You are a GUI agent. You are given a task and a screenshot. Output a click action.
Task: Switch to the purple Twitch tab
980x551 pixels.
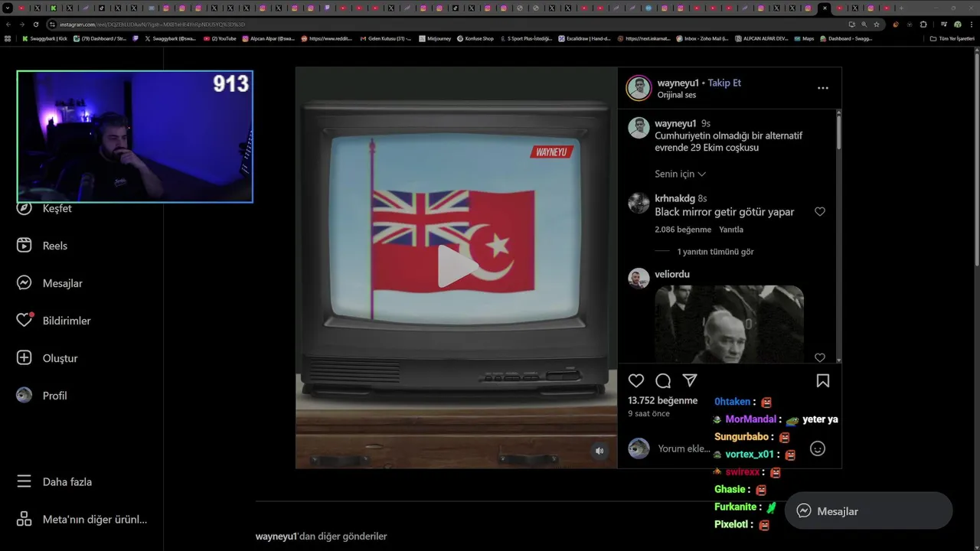pos(327,8)
